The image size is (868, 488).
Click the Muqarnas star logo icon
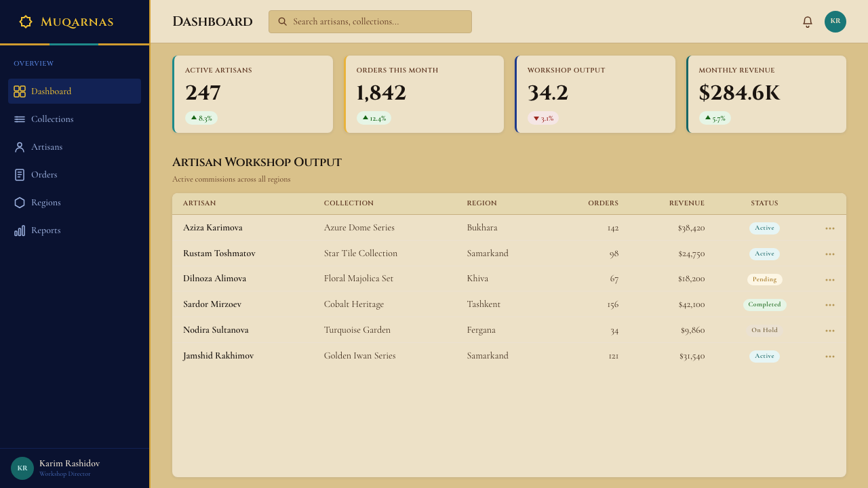26,22
